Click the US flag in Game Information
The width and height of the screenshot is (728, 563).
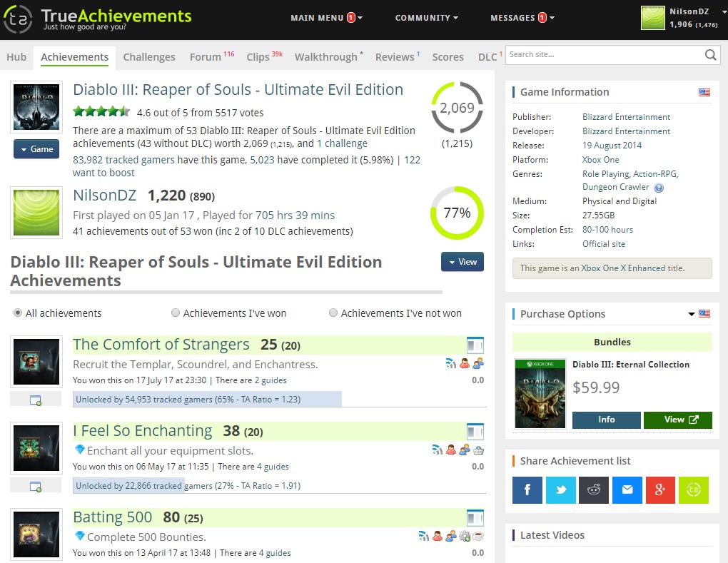[x=704, y=92]
